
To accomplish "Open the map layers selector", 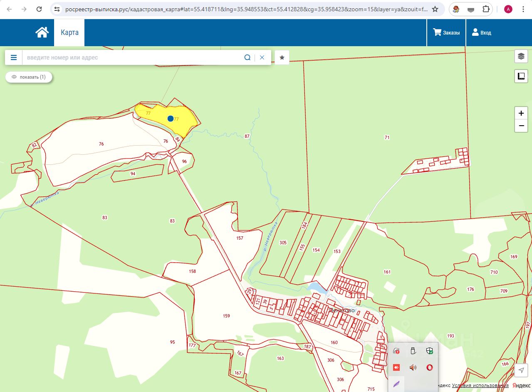I will 521,56.
